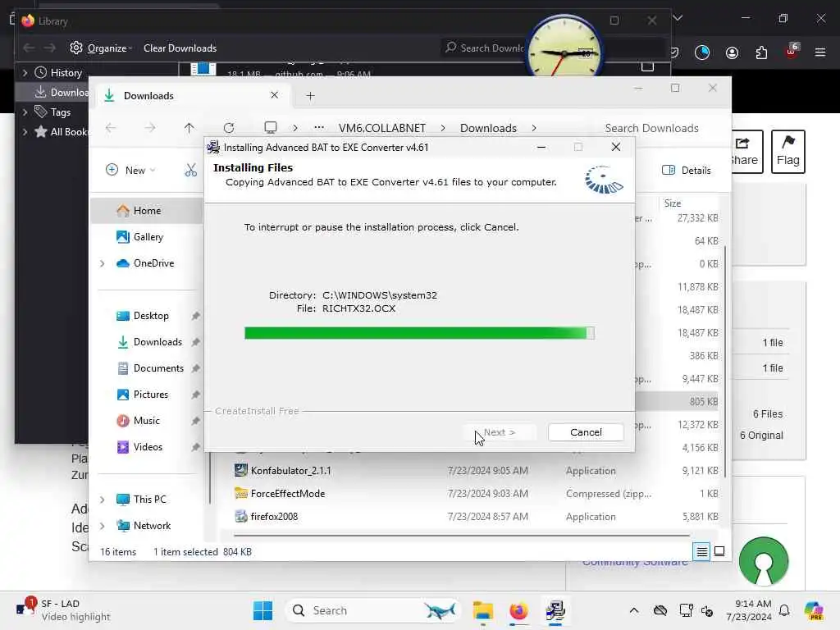Image resolution: width=840 pixels, height=630 pixels.
Task: Click the uBlock extension icon with badge
Action: [792, 52]
